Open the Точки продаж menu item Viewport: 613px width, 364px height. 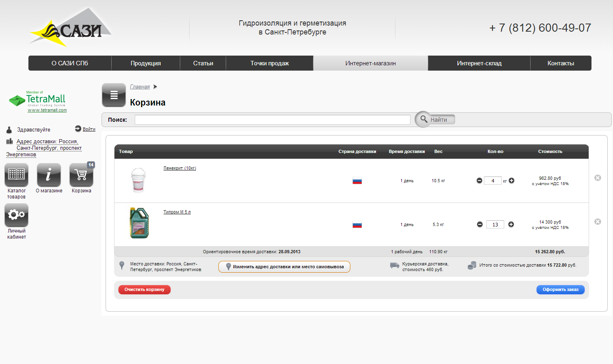click(x=270, y=63)
